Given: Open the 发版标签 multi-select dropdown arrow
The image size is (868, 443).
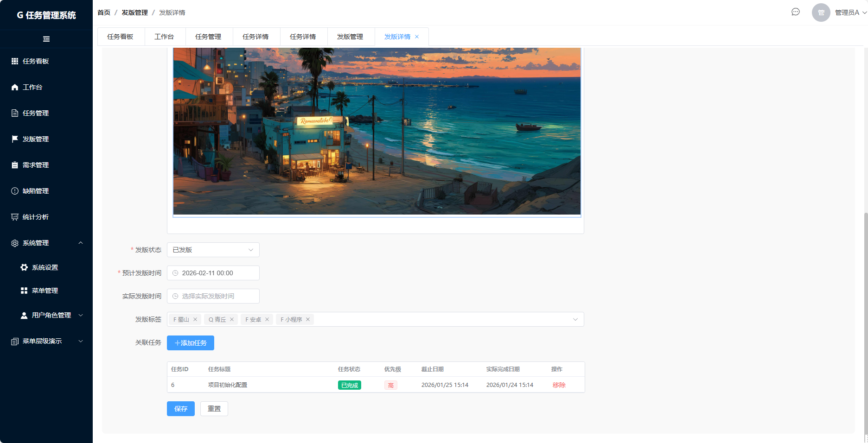Looking at the screenshot, I should tap(575, 319).
